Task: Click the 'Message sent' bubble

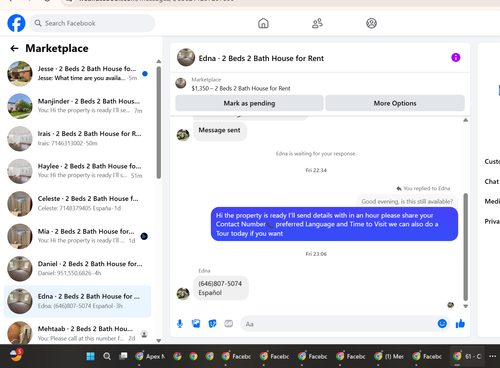Action: coord(220,131)
